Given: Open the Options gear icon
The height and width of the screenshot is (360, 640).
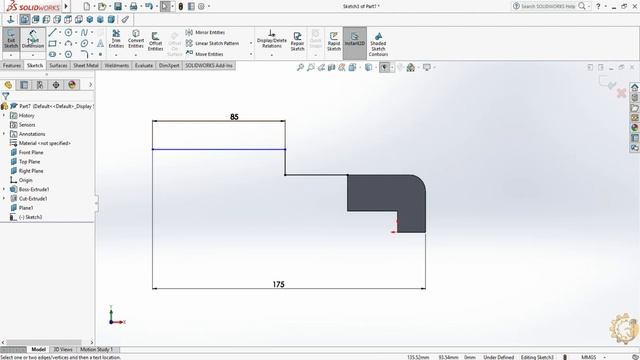Looking at the screenshot, I should pyautogui.click(x=201, y=6).
